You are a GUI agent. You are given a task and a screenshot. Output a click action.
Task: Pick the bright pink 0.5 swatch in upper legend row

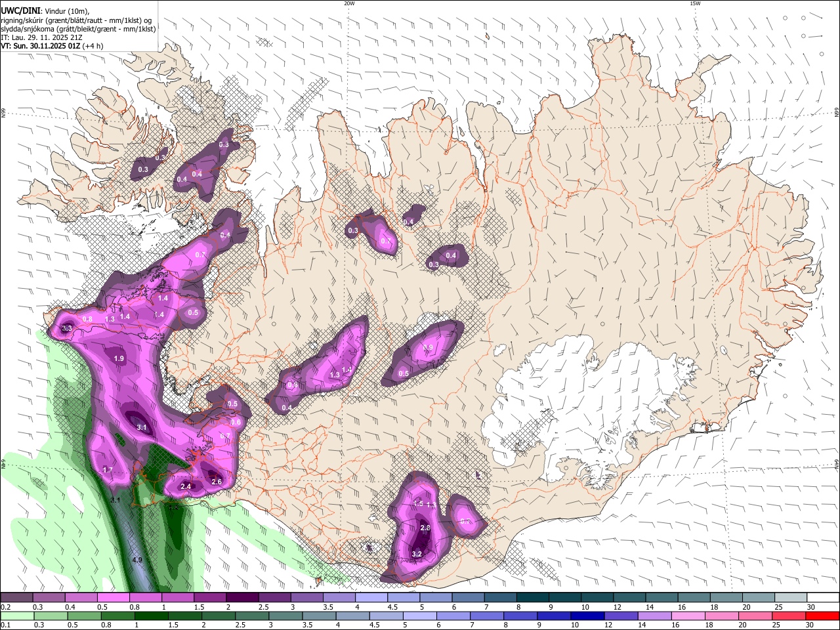point(113,598)
